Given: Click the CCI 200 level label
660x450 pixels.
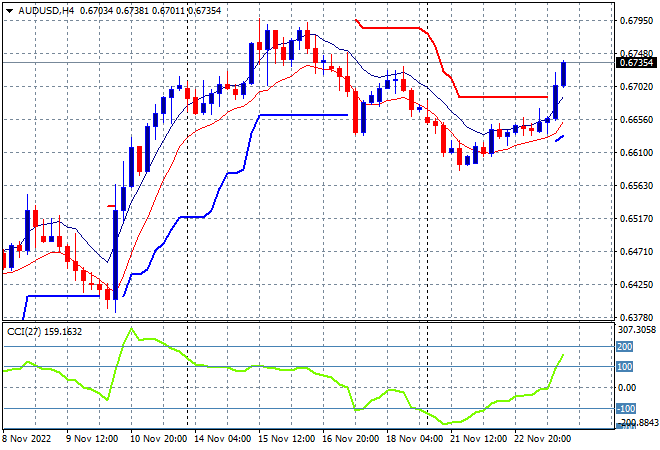Looking at the screenshot, I should coord(625,346).
